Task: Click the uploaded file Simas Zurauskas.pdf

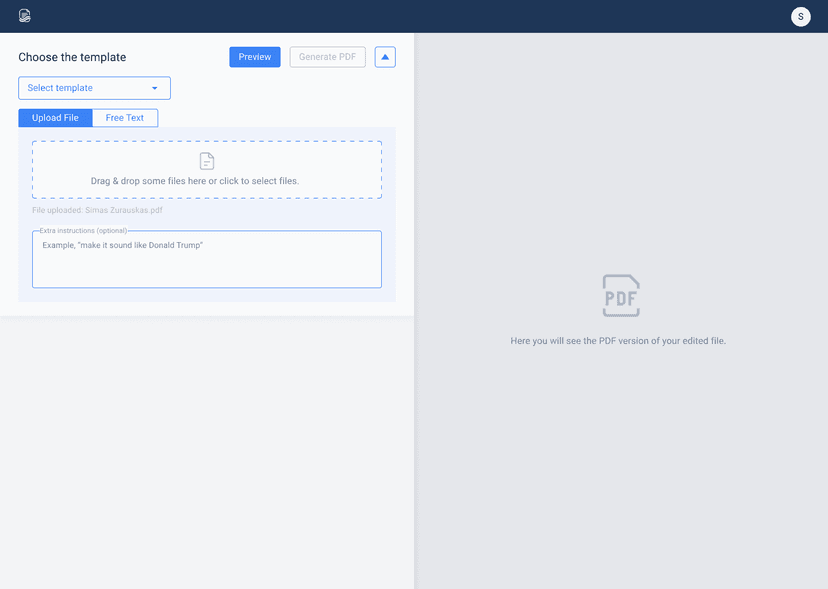Action: [97, 210]
